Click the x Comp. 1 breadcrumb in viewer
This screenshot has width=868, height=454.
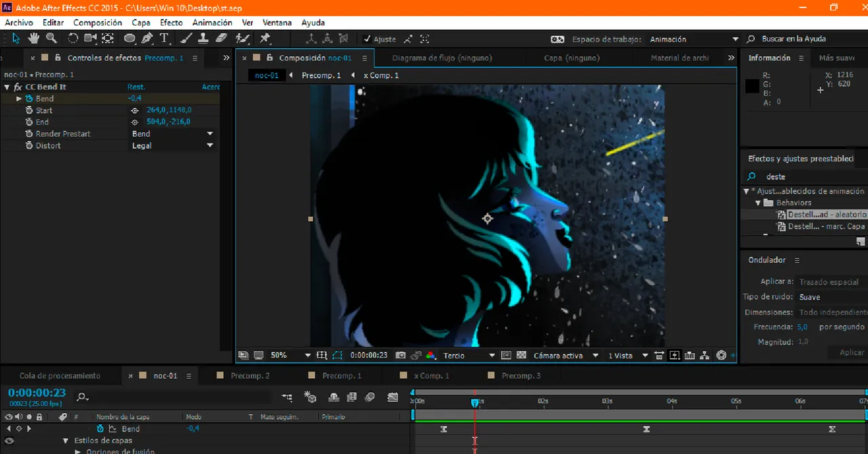pos(381,75)
